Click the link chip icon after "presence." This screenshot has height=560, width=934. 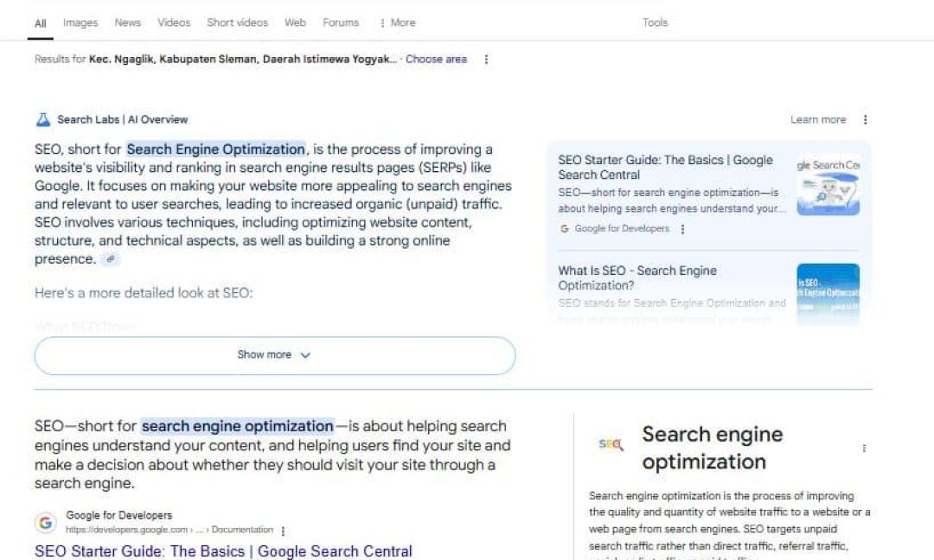[x=110, y=259]
